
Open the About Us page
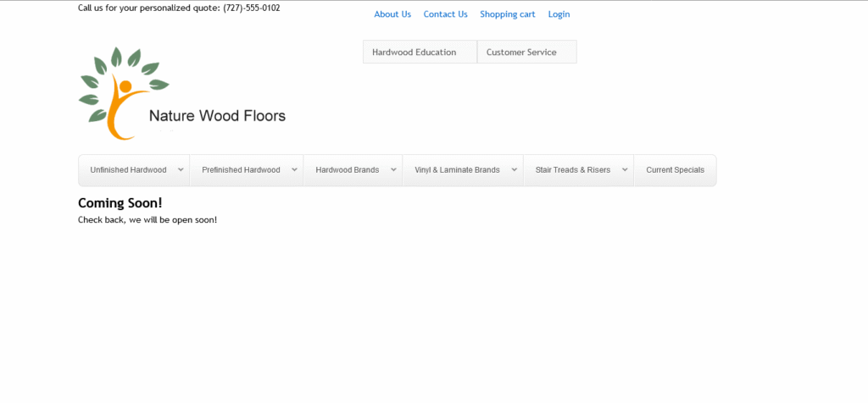click(392, 14)
